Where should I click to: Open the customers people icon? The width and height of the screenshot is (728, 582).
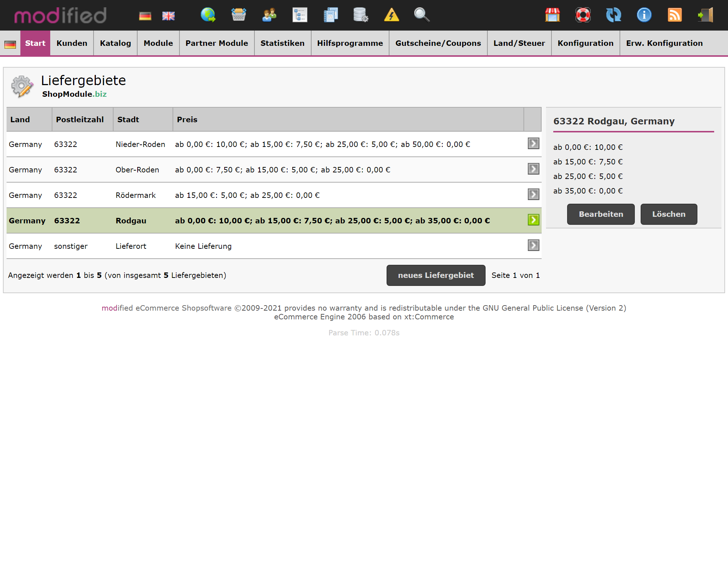pyautogui.click(x=269, y=15)
